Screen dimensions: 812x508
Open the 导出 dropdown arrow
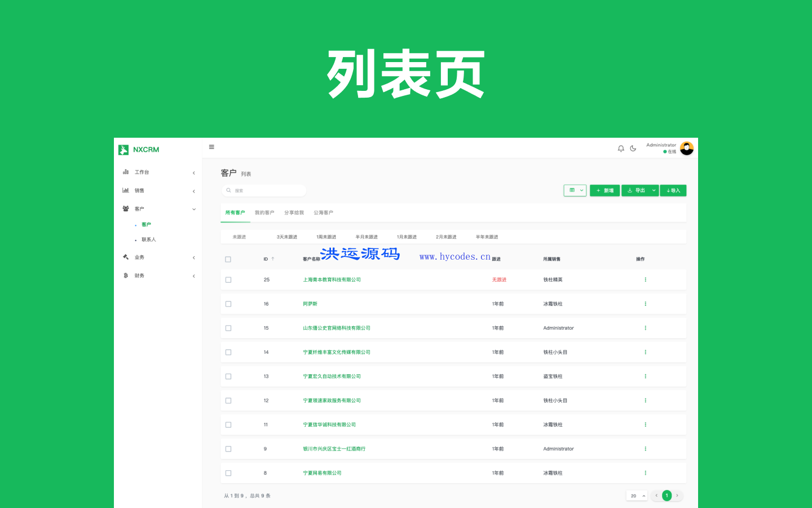(x=654, y=190)
